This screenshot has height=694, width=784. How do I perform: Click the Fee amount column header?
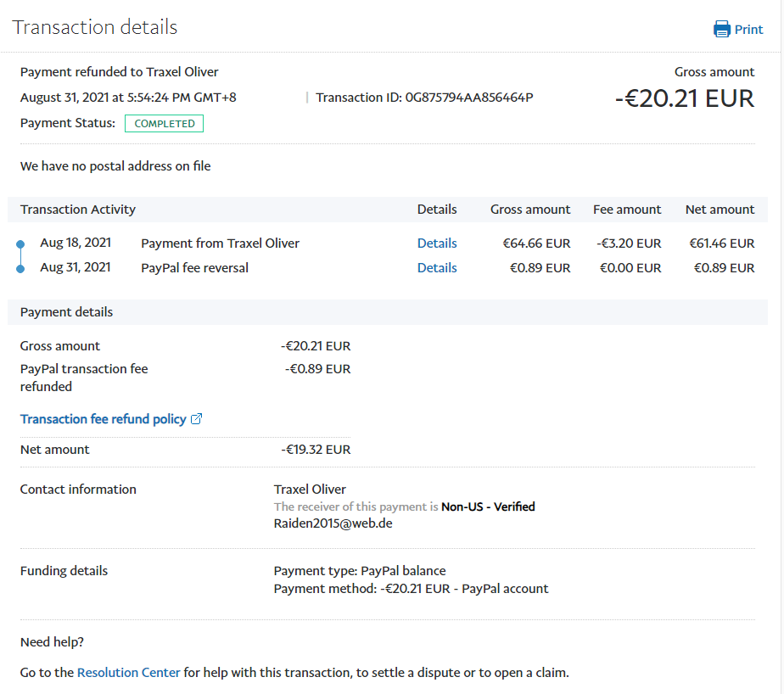pyautogui.click(x=626, y=210)
